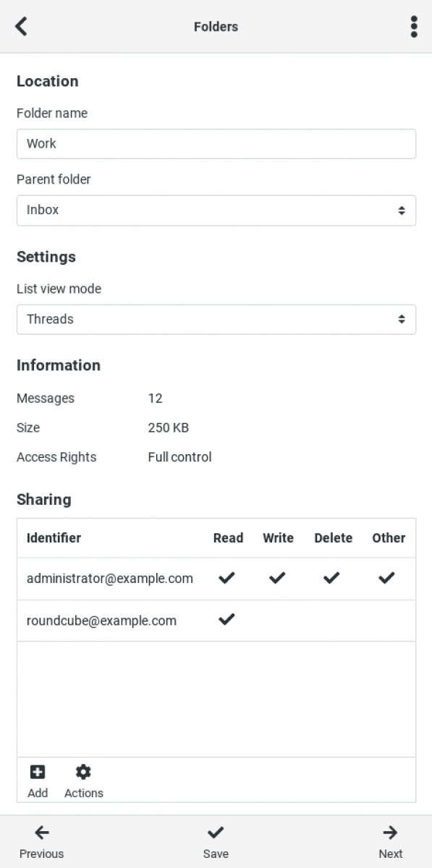
Task: Open the three-dot more options menu
Action: [414, 27]
